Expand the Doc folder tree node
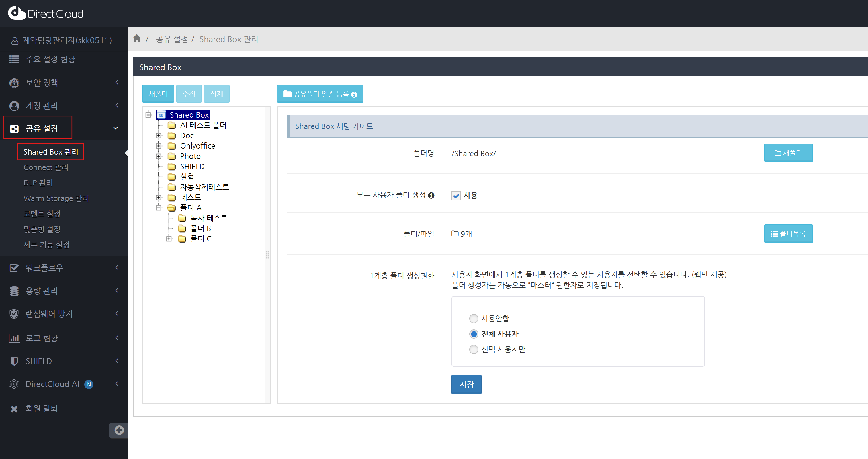 (159, 136)
